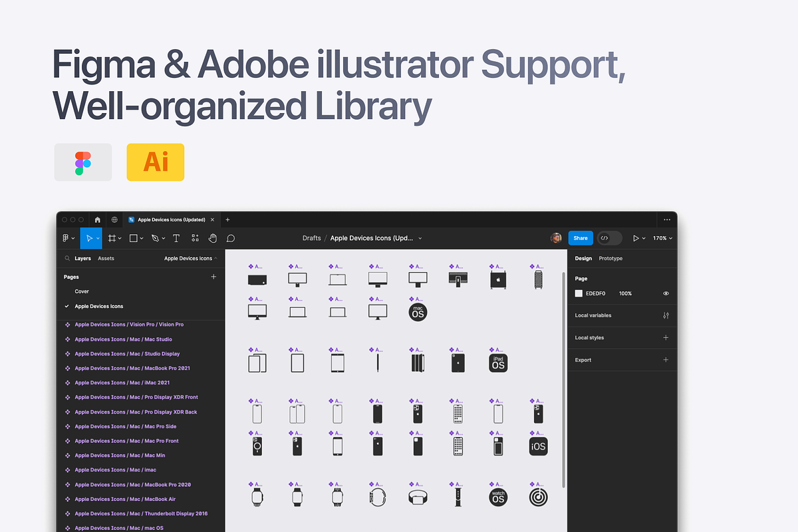Viewport: 798px width, 532px height.
Task: Open Move tool options chevron
Action: click(x=98, y=239)
